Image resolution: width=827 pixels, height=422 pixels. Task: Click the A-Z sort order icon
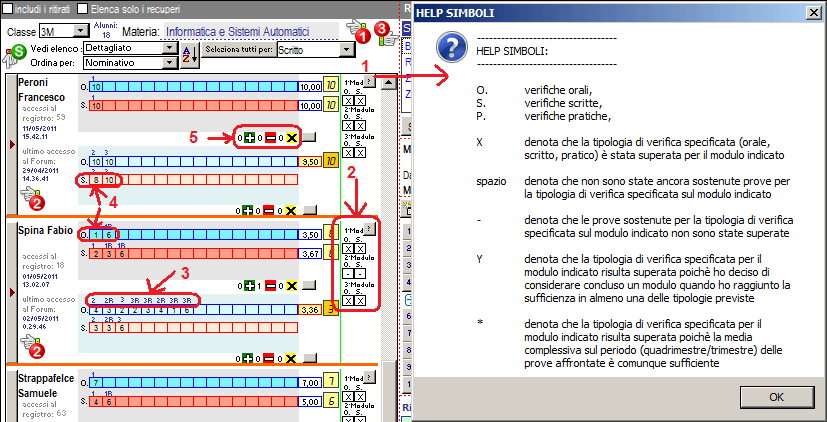(x=190, y=56)
